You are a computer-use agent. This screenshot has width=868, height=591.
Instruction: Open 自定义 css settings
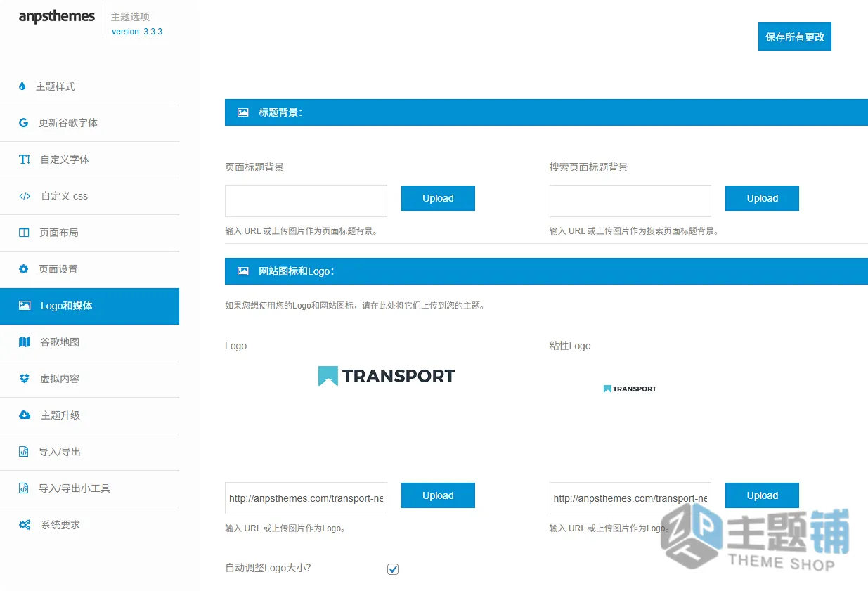(x=89, y=196)
